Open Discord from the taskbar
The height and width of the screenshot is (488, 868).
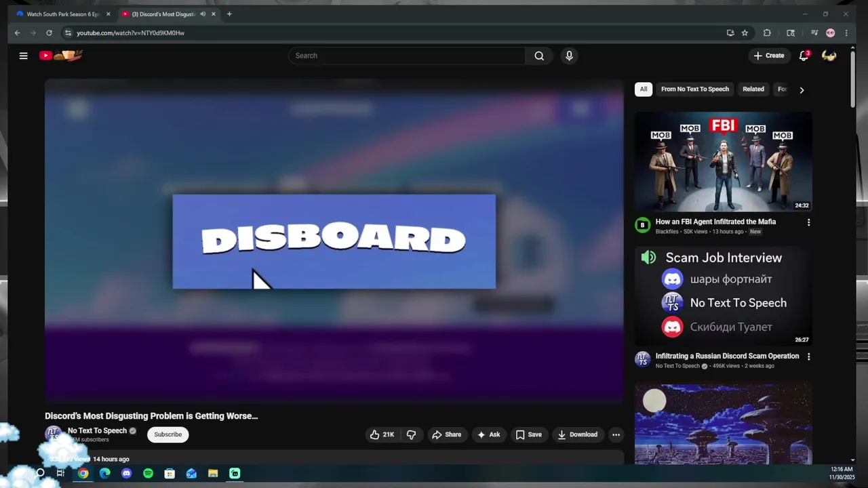click(126, 473)
